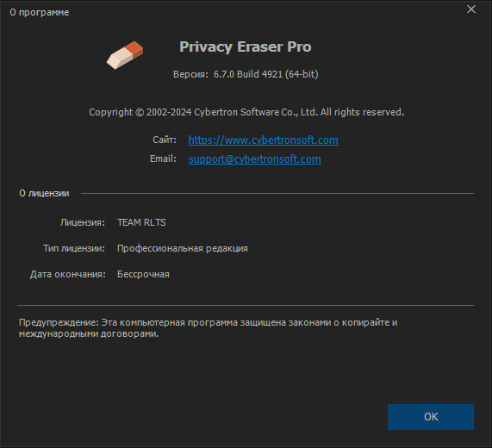492x448 pixels.
Task: Click the OK button
Action: pos(431,417)
